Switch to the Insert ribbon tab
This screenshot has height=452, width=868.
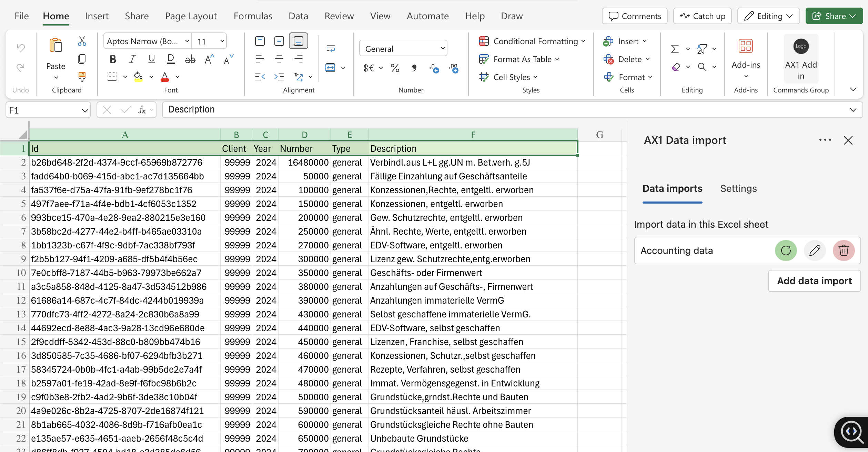tap(97, 16)
